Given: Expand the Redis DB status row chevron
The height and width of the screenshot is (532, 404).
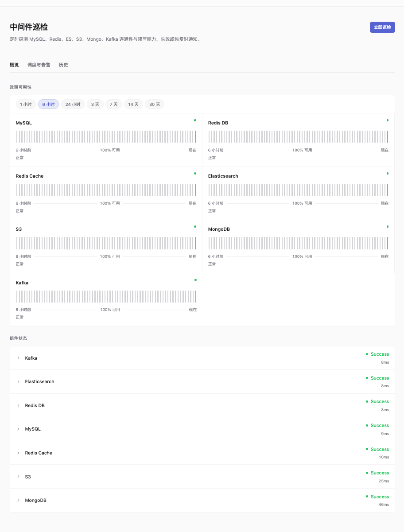Looking at the screenshot, I should pyautogui.click(x=18, y=405).
